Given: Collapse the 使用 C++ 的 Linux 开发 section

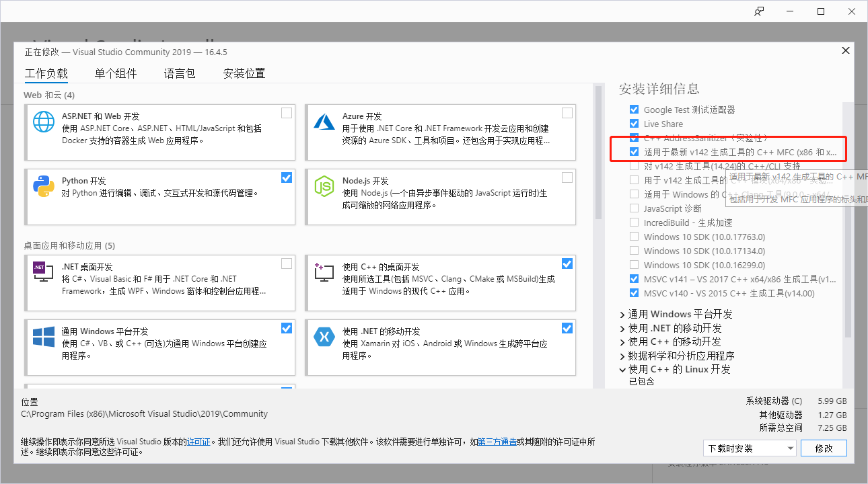Looking at the screenshot, I should (x=622, y=370).
